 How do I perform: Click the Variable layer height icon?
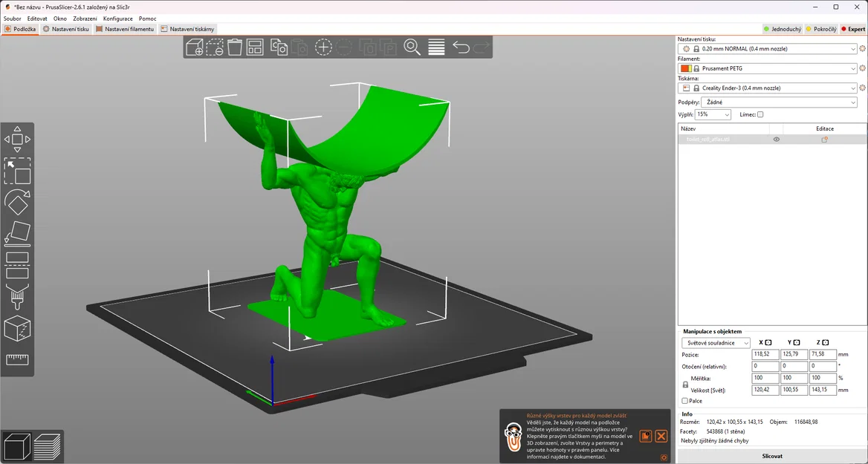point(436,48)
